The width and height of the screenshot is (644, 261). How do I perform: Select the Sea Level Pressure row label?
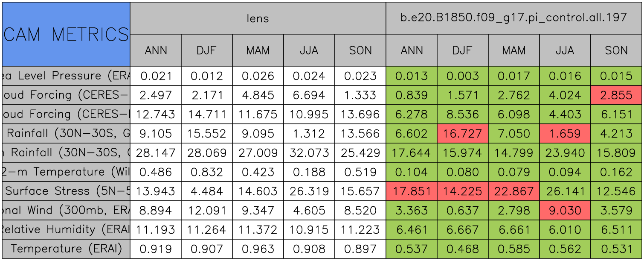tap(66, 76)
